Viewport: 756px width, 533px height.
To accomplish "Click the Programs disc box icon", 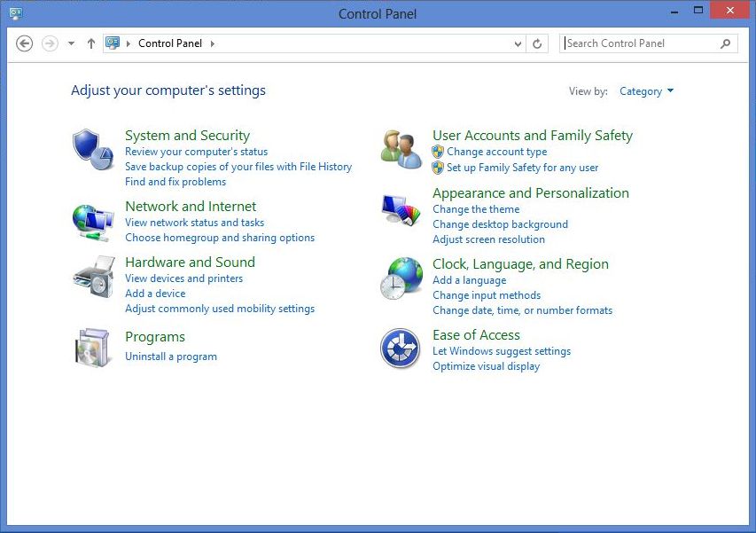I will click(x=92, y=348).
